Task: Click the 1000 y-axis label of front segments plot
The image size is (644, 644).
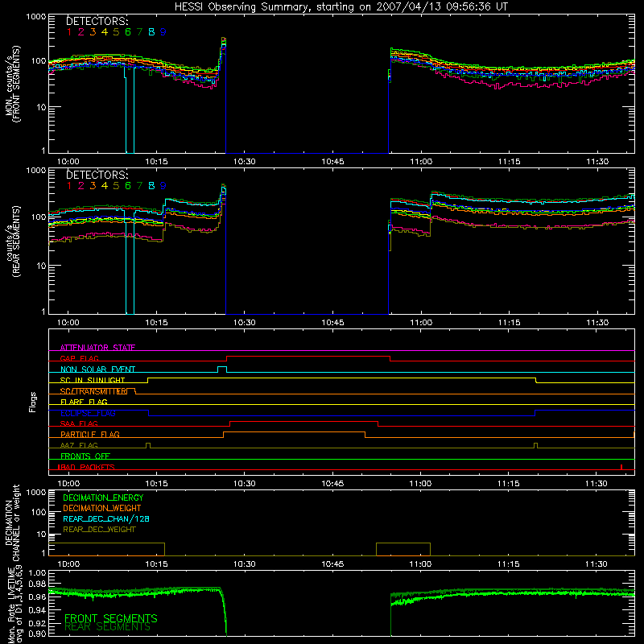Action: (x=36, y=17)
